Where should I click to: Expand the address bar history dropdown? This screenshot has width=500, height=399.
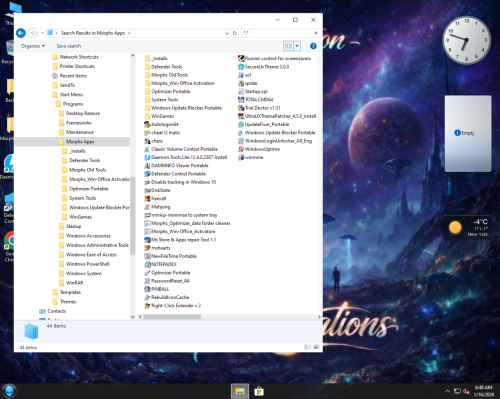pos(227,33)
